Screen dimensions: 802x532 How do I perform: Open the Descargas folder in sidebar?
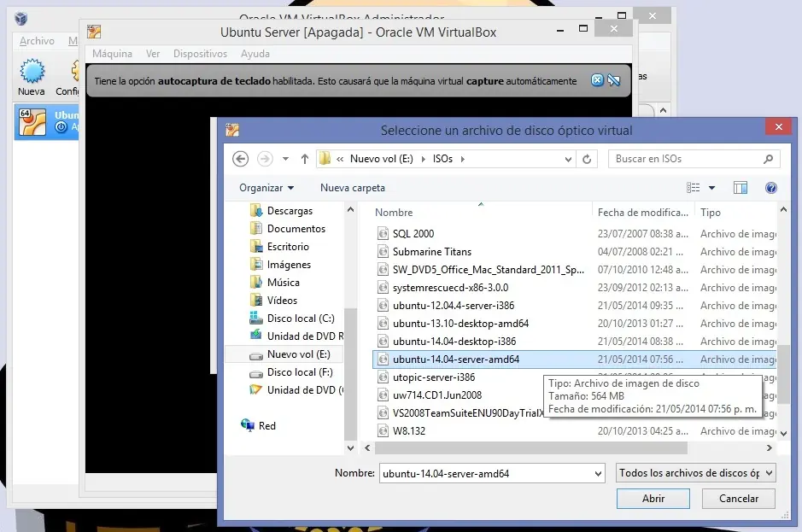click(x=290, y=211)
